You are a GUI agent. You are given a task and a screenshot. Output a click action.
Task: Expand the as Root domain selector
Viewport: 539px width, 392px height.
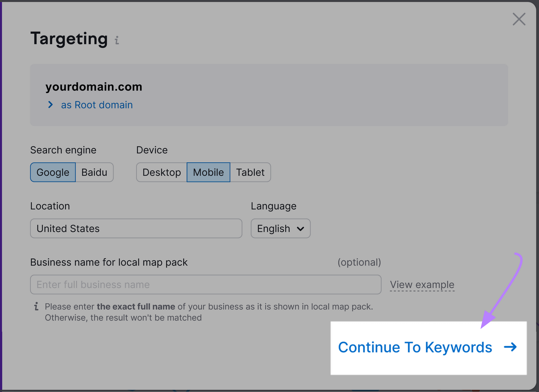(x=96, y=105)
